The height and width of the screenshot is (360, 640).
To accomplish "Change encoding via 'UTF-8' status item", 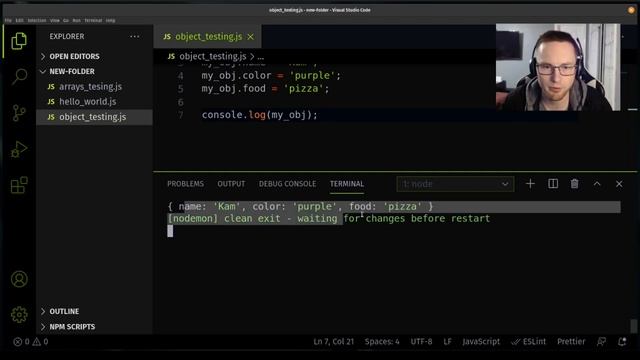I will click(x=421, y=342).
